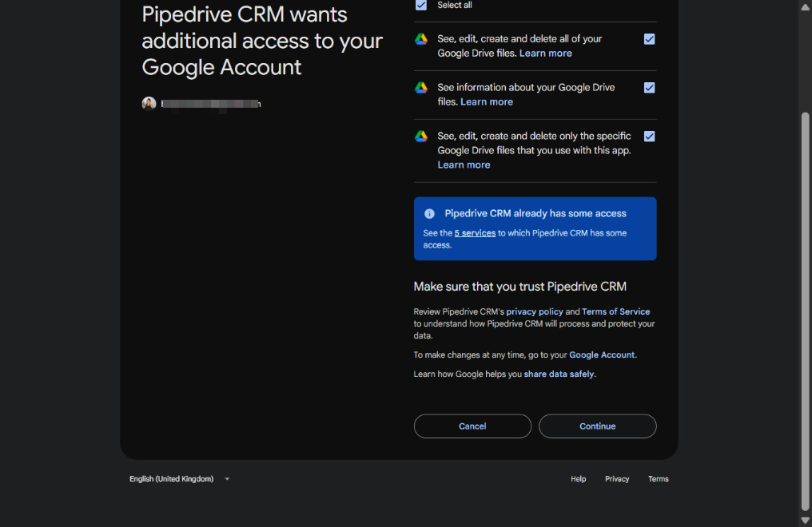The image size is (812, 527).
Task: Open the Privacy footer link
Action: (617, 479)
